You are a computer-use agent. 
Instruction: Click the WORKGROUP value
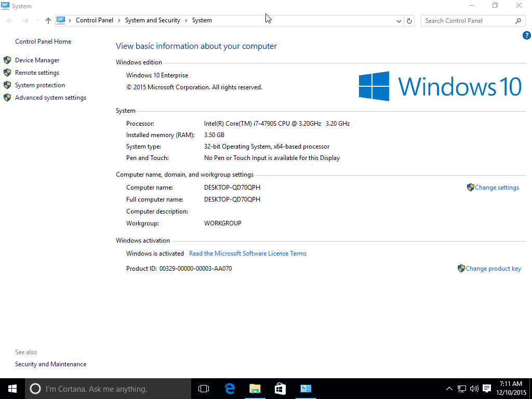point(222,223)
